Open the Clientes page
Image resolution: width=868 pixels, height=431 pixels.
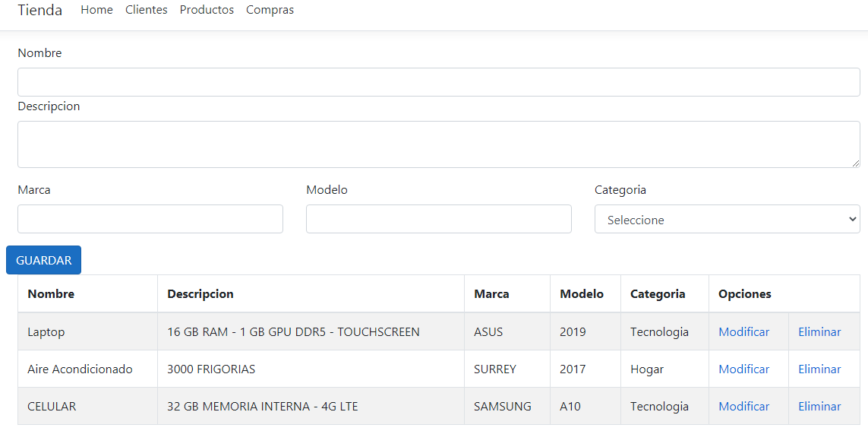click(146, 10)
